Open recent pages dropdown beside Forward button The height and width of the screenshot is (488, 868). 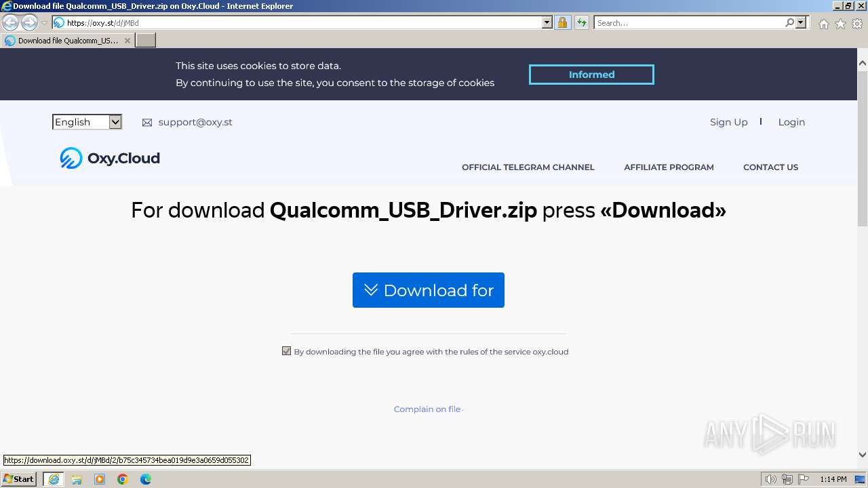[x=44, y=23]
